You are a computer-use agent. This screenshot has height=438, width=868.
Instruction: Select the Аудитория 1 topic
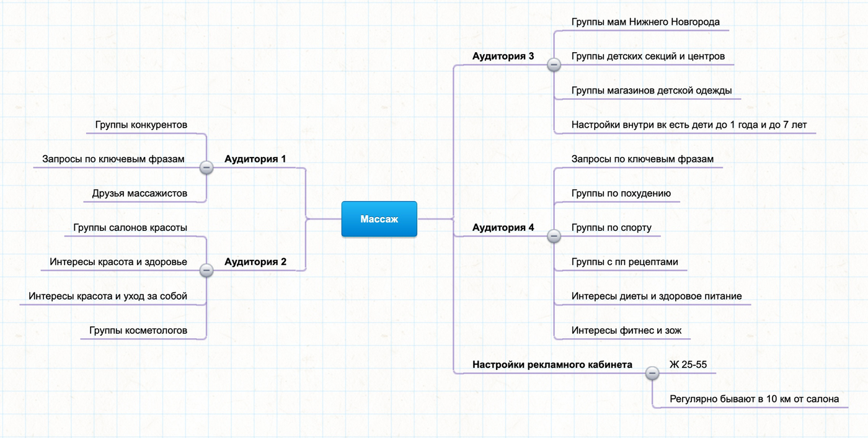coord(255,159)
